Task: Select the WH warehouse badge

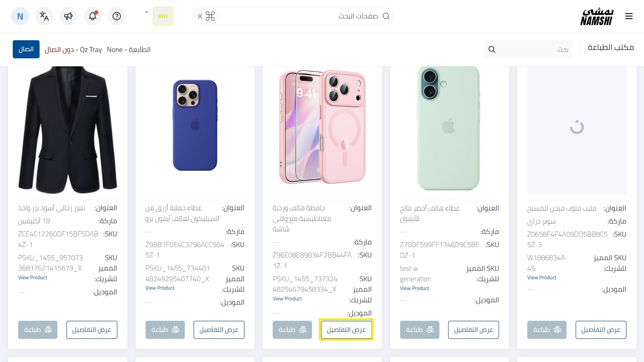Action: (163, 16)
